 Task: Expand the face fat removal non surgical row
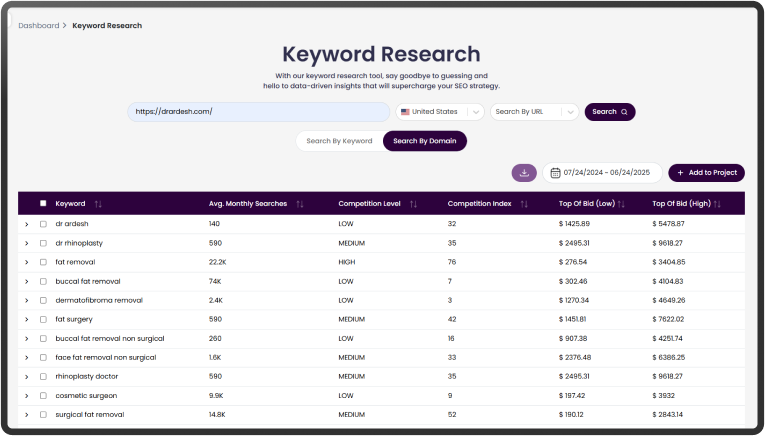tap(26, 358)
